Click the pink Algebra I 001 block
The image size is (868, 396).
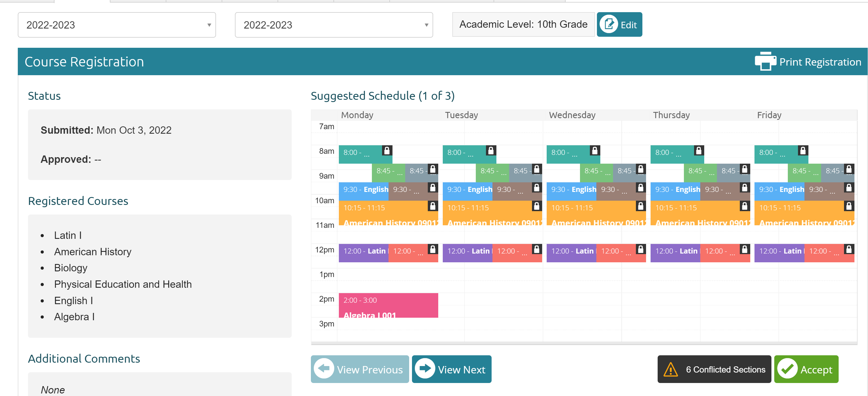[388, 305]
